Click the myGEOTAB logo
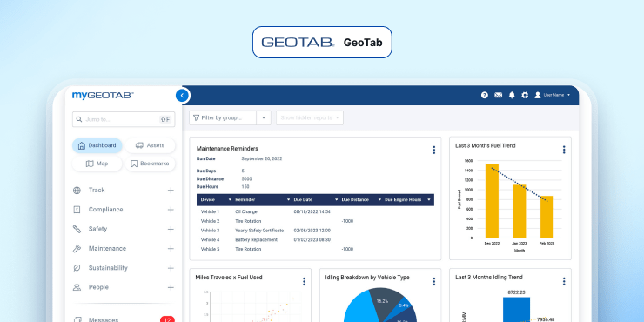 point(103,95)
